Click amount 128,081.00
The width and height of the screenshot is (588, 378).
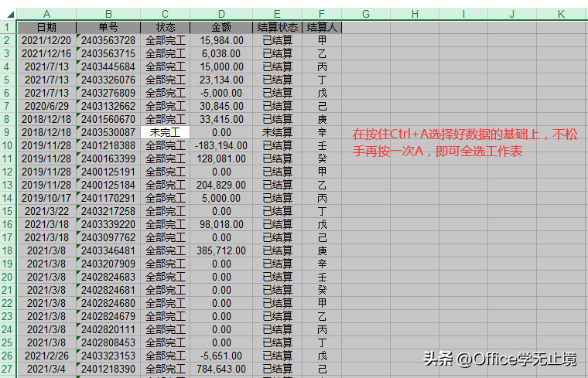[221, 158]
